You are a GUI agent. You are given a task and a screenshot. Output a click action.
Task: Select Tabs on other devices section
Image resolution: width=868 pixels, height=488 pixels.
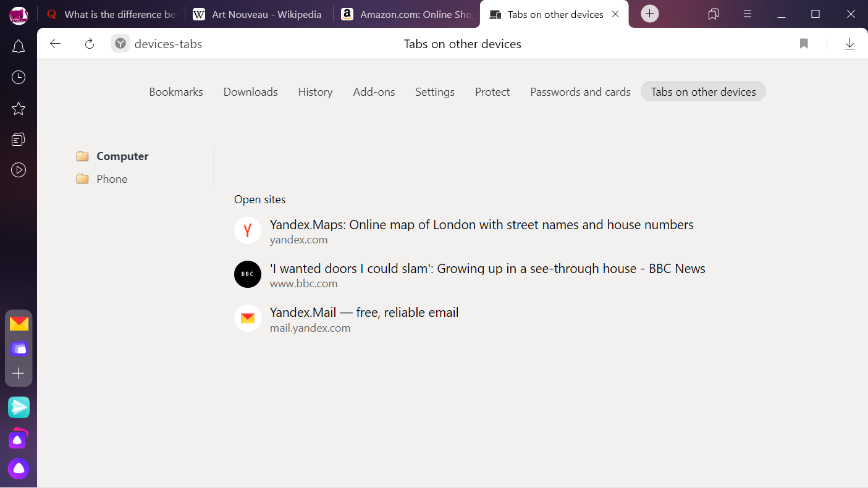(703, 92)
